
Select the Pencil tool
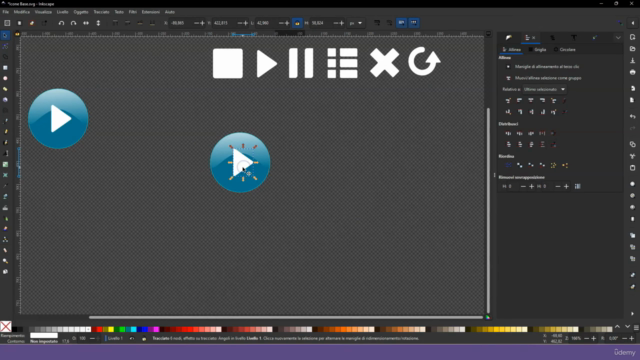(5, 132)
